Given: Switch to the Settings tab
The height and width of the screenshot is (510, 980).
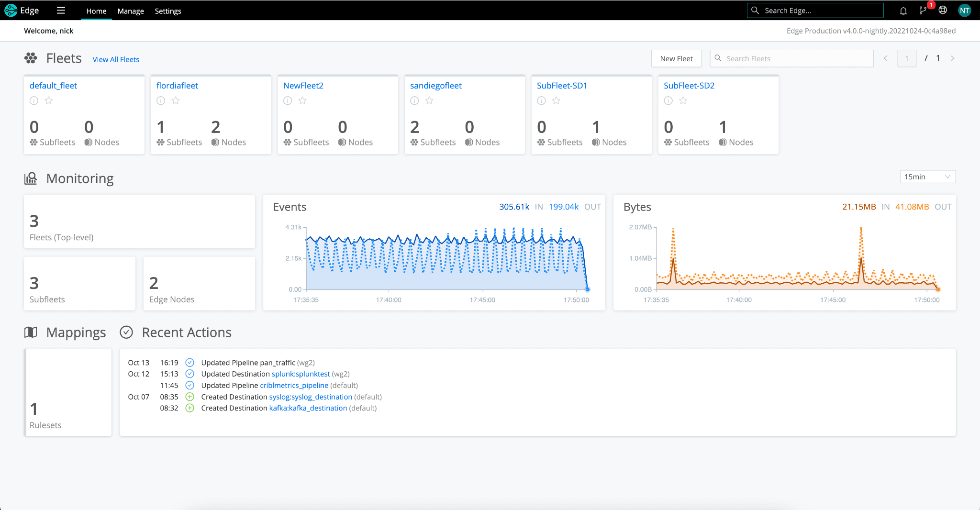Looking at the screenshot, I should pyautogui.click(x=167, y=11).
